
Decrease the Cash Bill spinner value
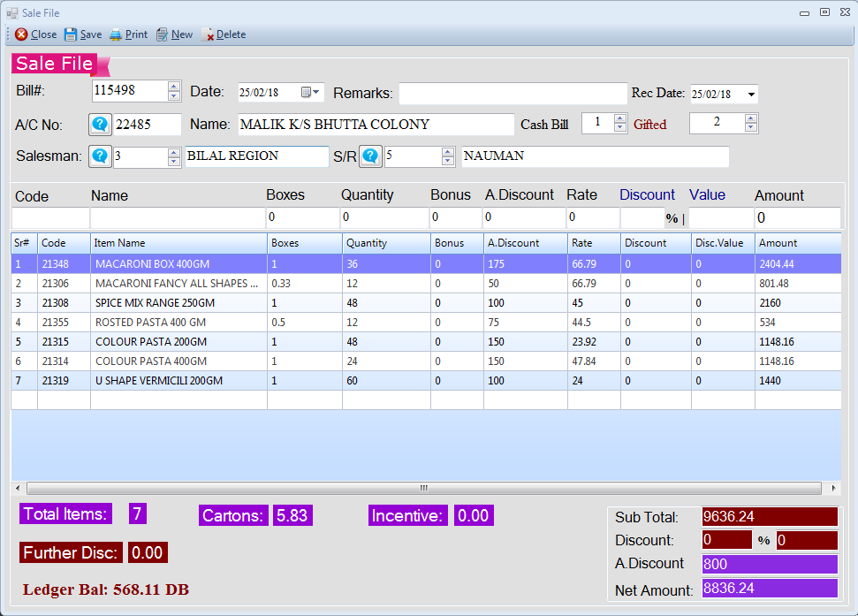(620, 128)
